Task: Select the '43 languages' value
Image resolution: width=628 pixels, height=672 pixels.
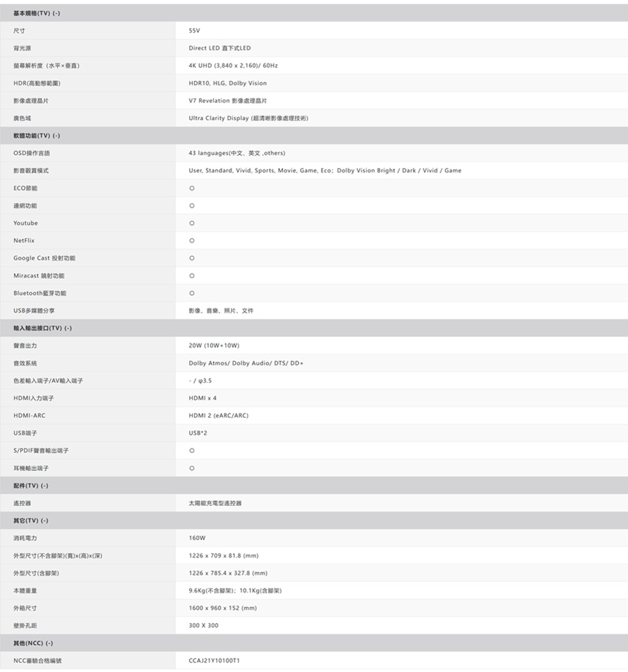Action: (x=237, y=153)
